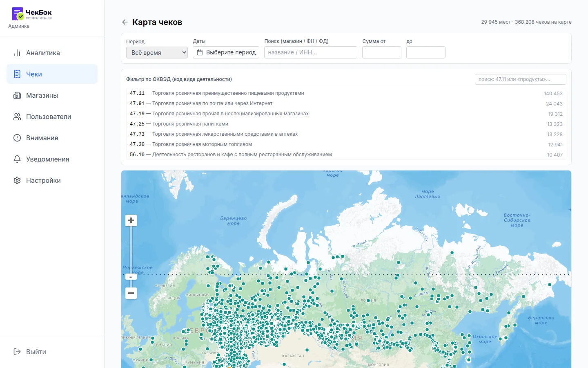Click the Уведомления bell icon
Screen dimensions: 588x368
click(x=17, y=159)
